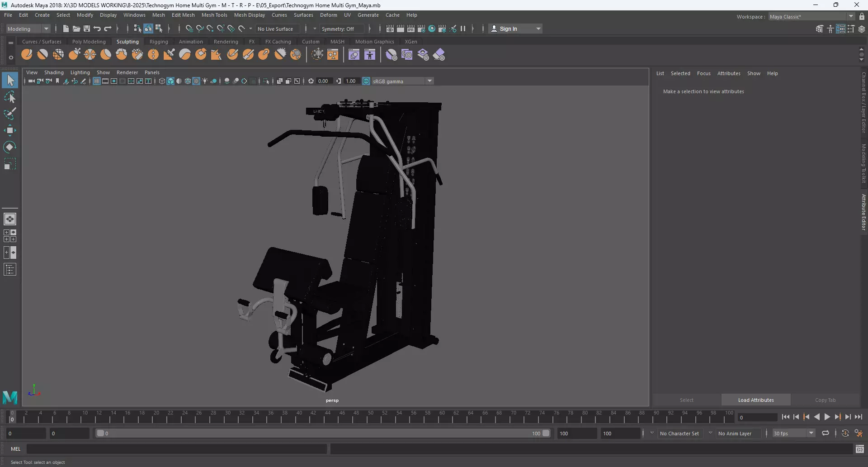Open animation preferences running-man icon
The height and width of the screenshot is (467, 868).
point(859,433)
